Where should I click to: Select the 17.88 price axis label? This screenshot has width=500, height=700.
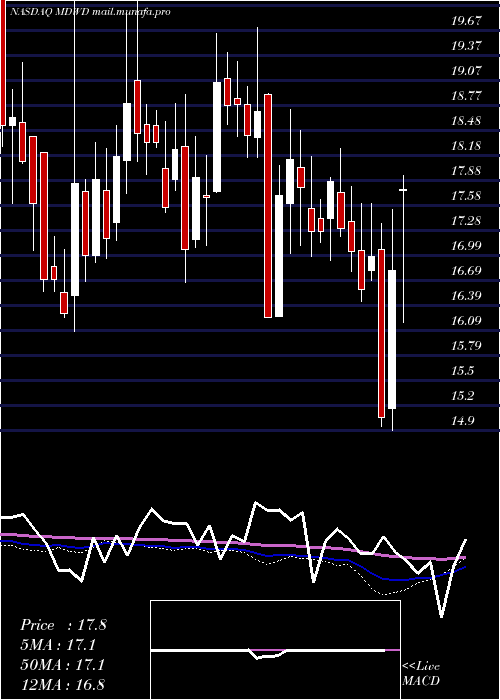(466, 171)
